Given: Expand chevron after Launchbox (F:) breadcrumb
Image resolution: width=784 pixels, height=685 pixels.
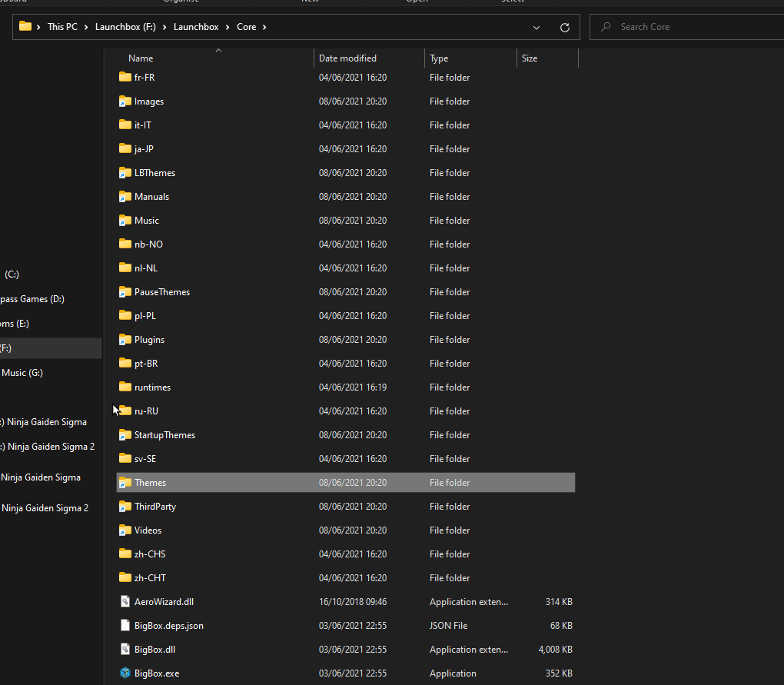Looking at the screenshot, I should (164, 27).
